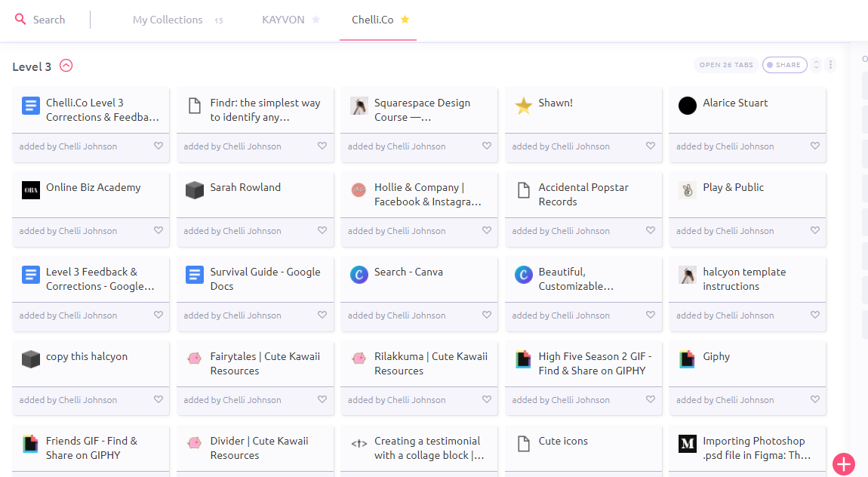Image resolution: width=868 pixels, height=477 pixels.
Task: Click the black circle icon on Alarice Stuart
Action: pos(688,105)
